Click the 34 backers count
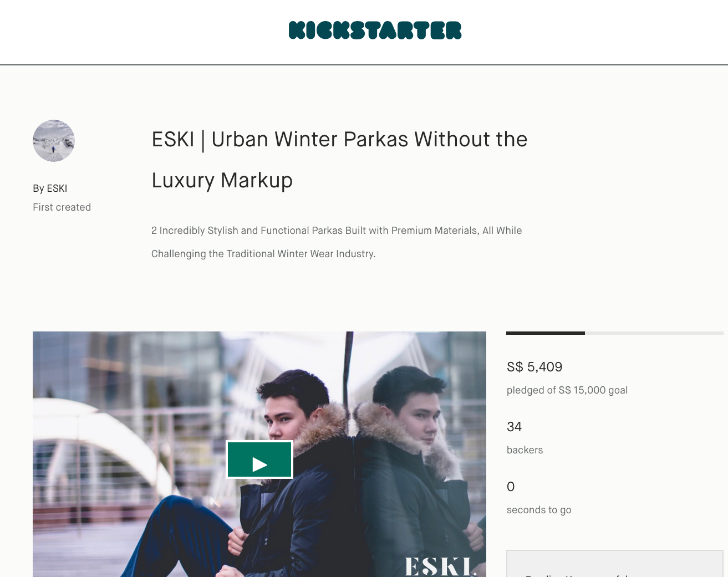 [x=514, y=427]
